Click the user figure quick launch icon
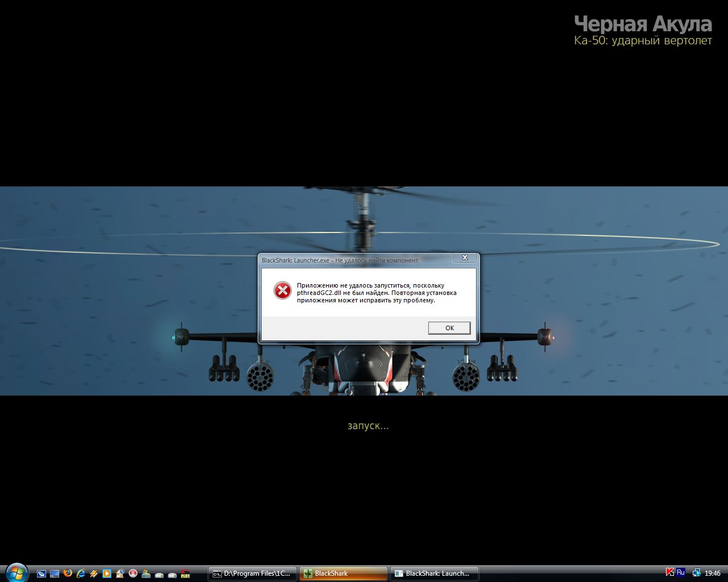The width and height of the screenshot is (728, 582). (x=146, y=573)
